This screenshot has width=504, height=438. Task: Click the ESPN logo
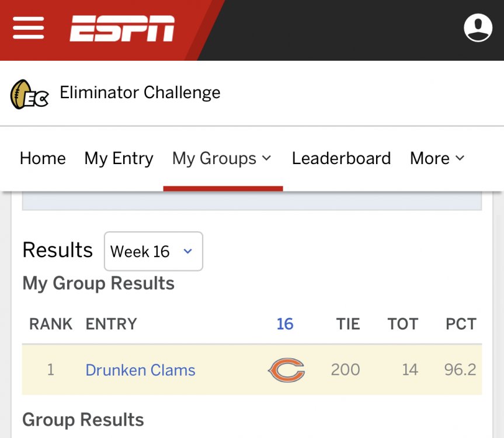pos(122,29)
